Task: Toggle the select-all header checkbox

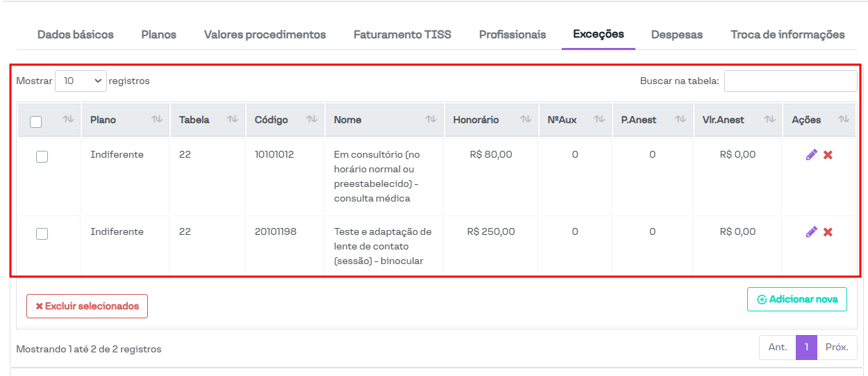Action: (x=36, y=122)
